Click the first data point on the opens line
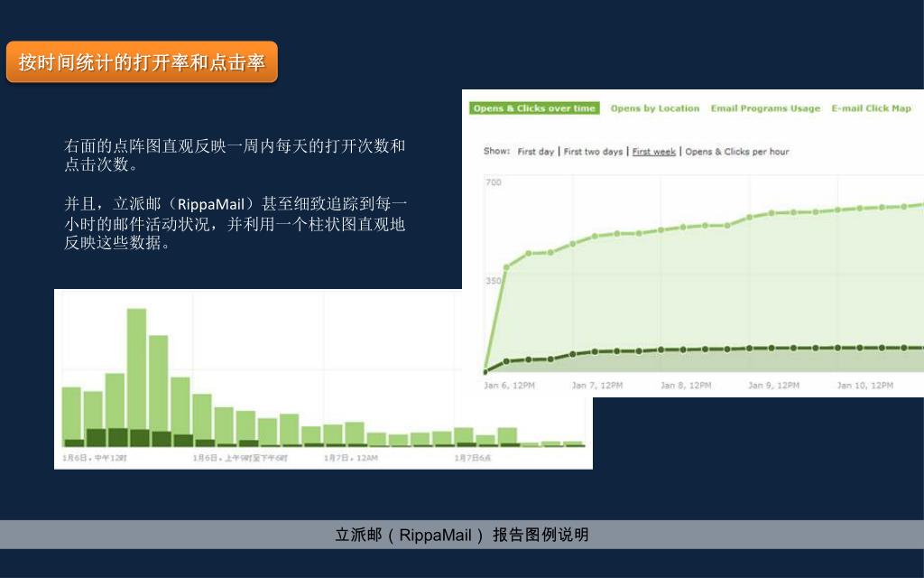Image resolution: width=924 pixels, height=578 pixels. (x=506, y=267)
